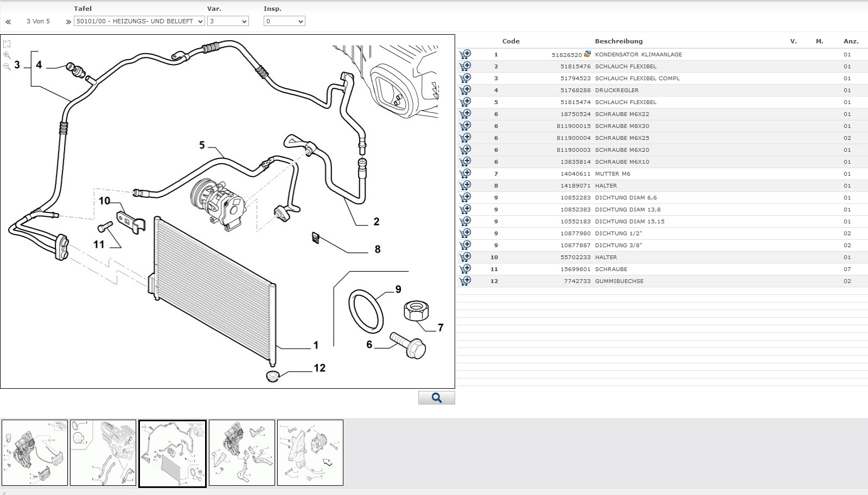Add KONDENSATOR KLIMAANLAGE to cart

tap(465, 54)
